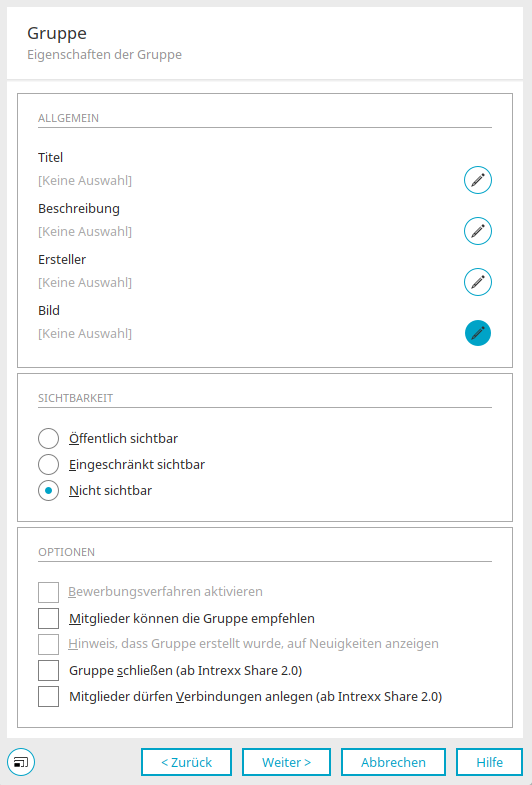Select the Öffentlich sichtbar radio option
The width and height of the screenshot is (532, 785).
[49, 439]
